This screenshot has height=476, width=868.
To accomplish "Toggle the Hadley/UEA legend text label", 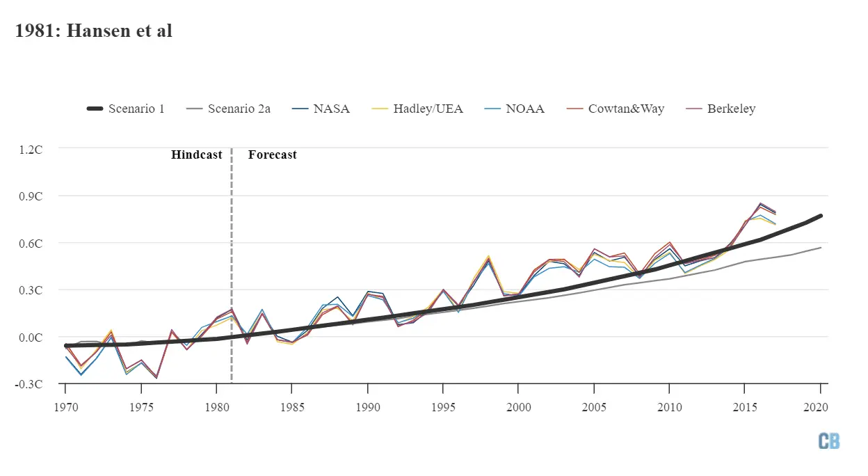I will 428,109.
